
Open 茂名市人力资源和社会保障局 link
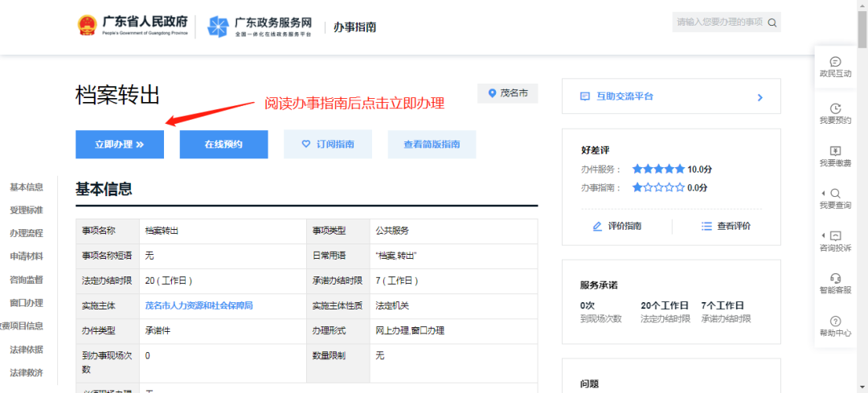pyautogui.click(x=199, y=306)
